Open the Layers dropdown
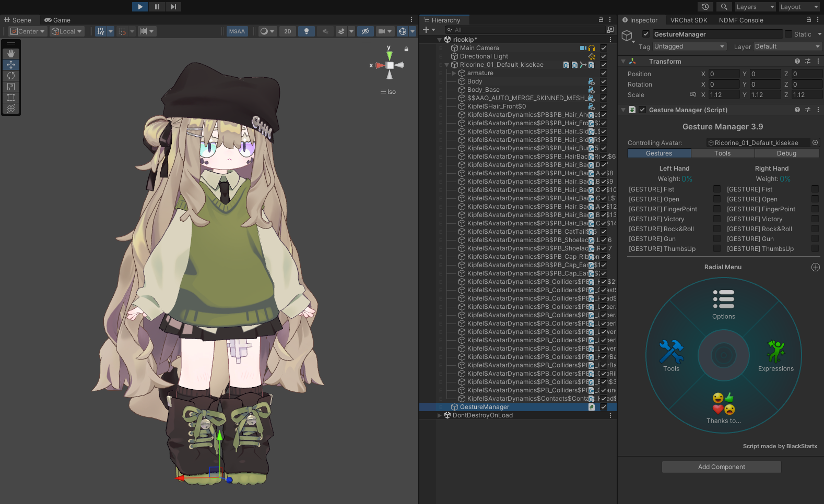 [755, 7]
